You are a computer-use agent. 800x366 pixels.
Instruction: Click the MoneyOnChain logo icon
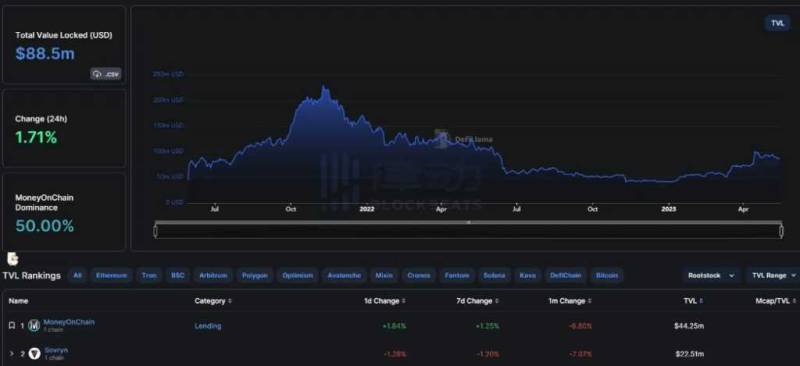(34, 326)
